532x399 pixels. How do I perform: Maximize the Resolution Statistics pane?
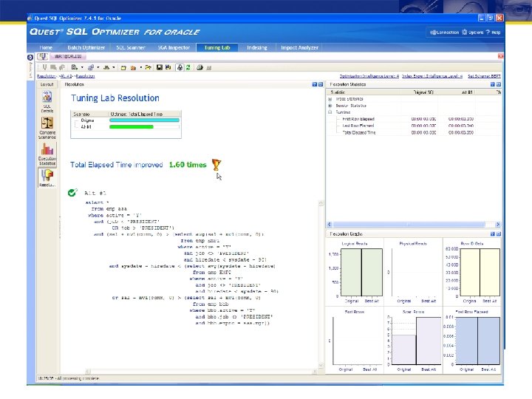tap(499, 84)
